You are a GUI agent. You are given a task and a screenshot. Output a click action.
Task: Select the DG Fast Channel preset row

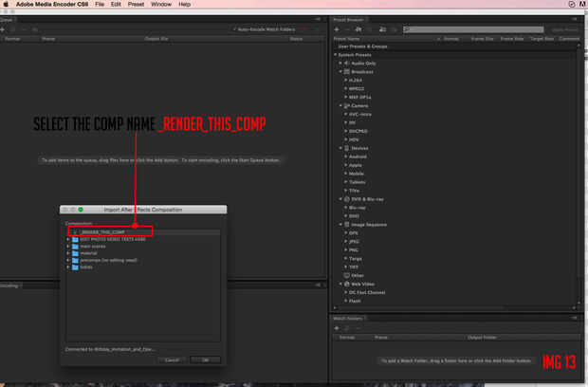454,292
